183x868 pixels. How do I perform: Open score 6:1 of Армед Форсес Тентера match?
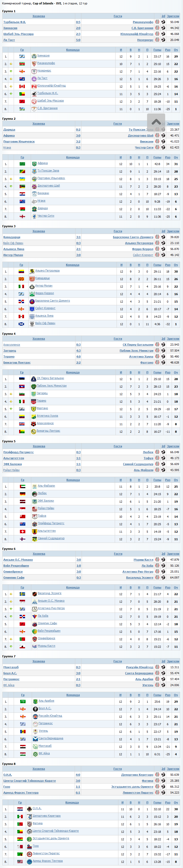click(x=78, y=793)
